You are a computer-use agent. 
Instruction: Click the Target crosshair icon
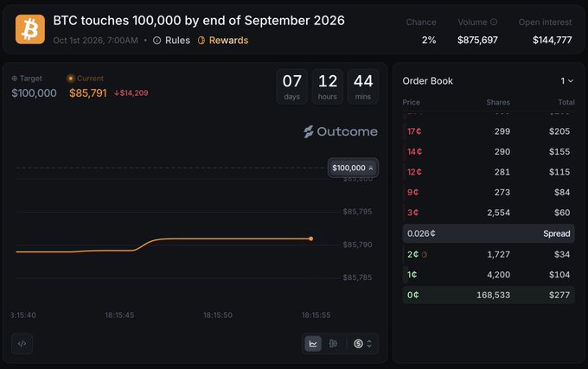click(15, 79)
